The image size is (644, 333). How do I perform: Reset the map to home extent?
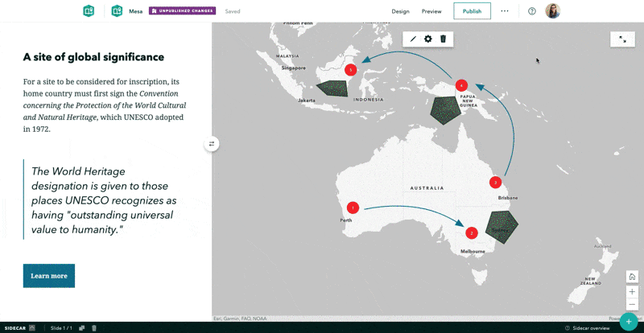click(x=632, y=277)
